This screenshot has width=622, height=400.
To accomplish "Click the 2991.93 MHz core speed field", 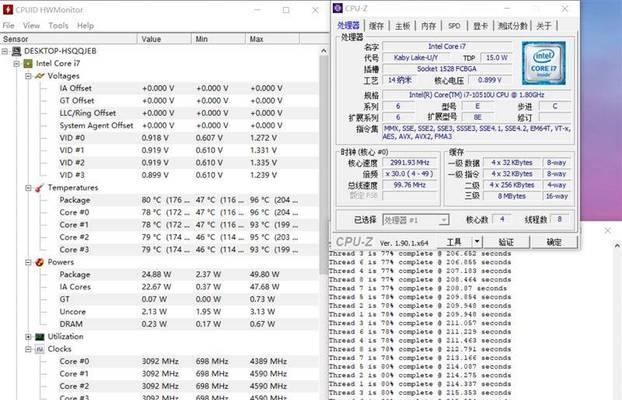I will 410,163.
